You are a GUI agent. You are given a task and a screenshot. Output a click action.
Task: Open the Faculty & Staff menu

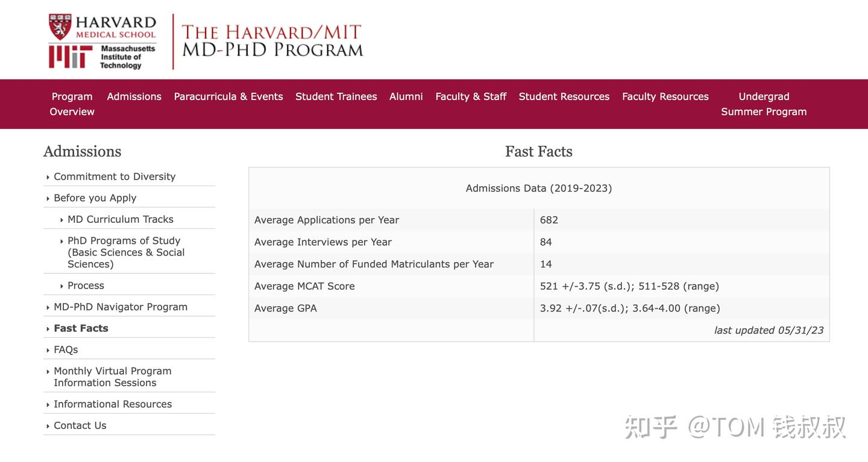[471, 96]
